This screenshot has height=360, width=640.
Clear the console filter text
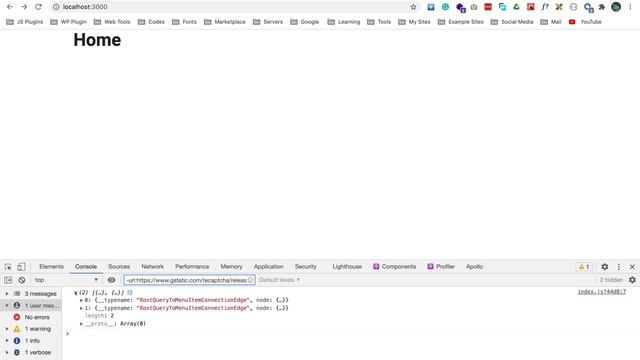(250, 280)
